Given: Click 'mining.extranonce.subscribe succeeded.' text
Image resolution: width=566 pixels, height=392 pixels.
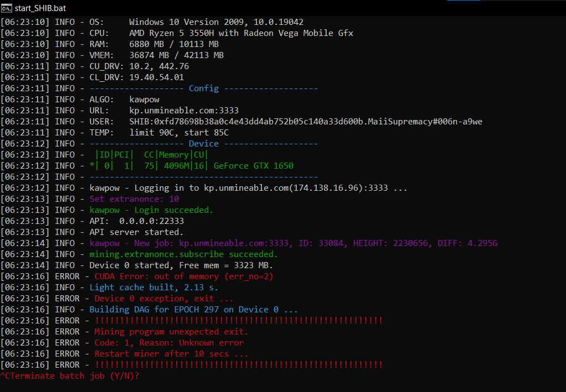Looking at the screenshot, I should point(184,254).
